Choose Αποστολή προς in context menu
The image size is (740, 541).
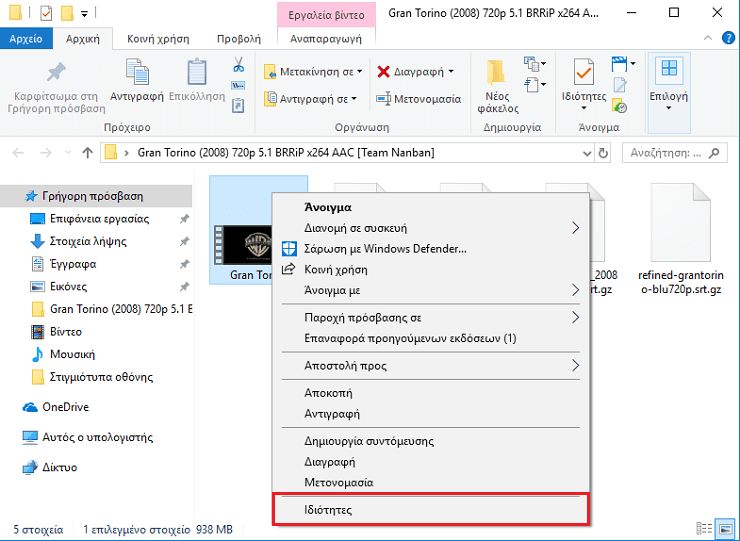[x=430, y=366]
